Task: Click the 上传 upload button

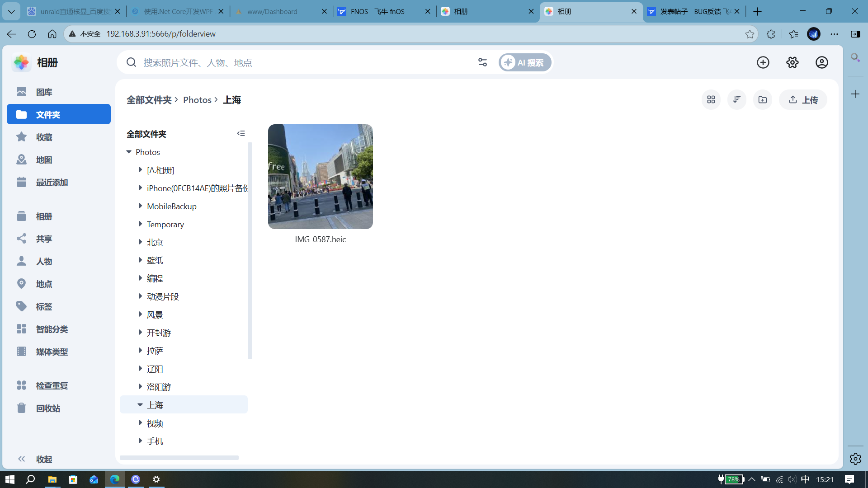Action: click(x=803, y=99)
